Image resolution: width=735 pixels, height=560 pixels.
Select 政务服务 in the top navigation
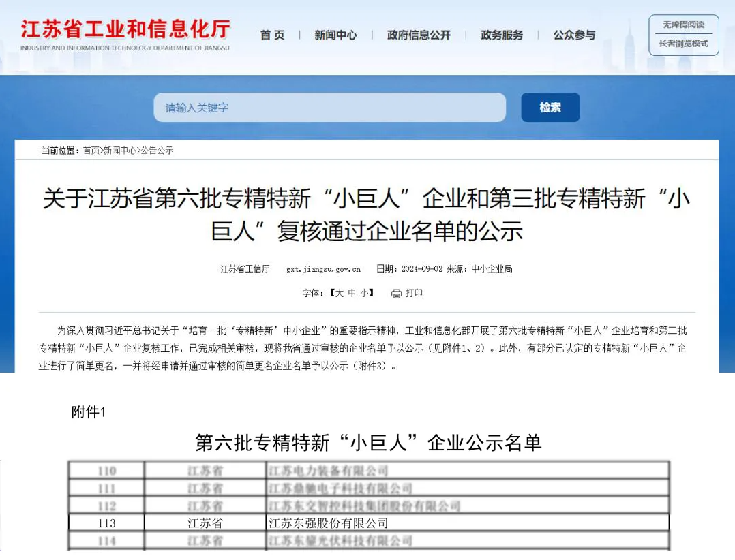[x=502, y=35]
